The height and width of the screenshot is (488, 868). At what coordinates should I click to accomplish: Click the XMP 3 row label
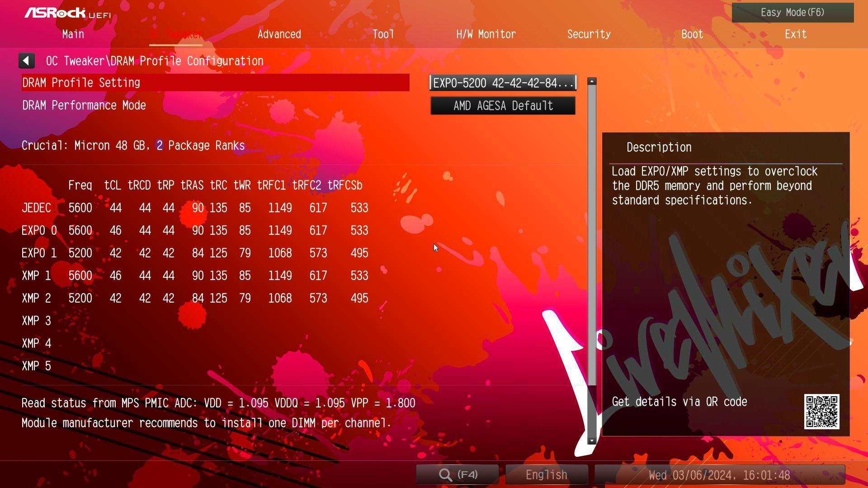point(36,321)
